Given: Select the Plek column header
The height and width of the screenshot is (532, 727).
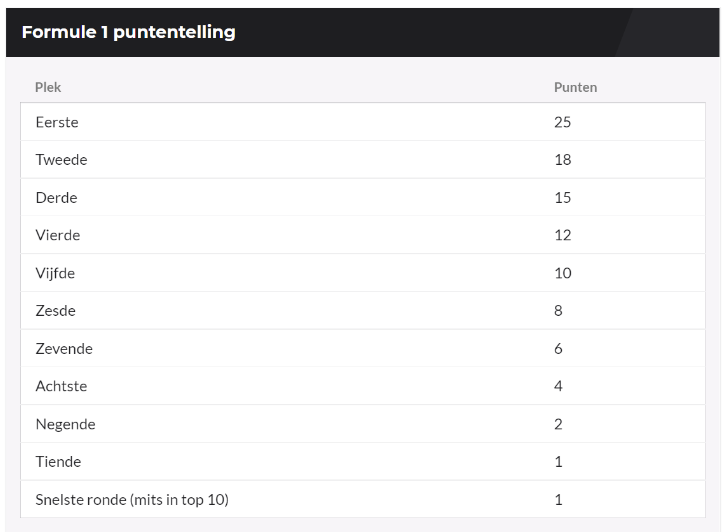Looking at the screenshot, I should (x=48, y=87).
